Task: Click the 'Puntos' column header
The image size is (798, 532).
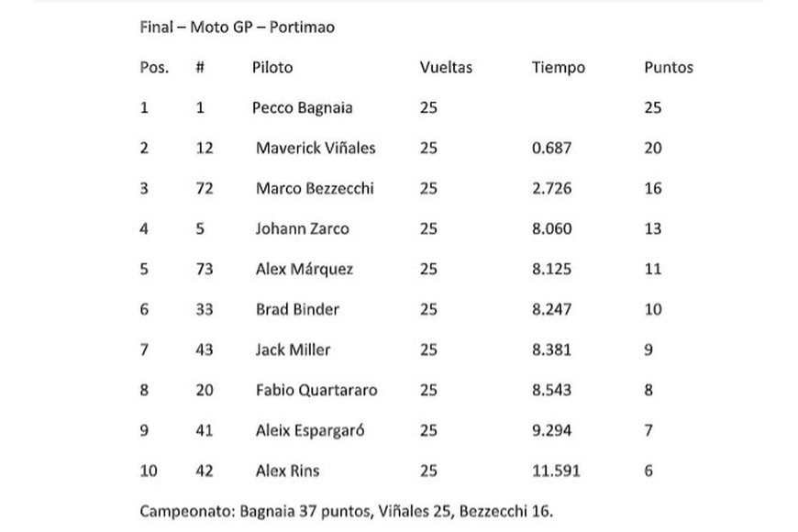Action: tap(669, 67)
